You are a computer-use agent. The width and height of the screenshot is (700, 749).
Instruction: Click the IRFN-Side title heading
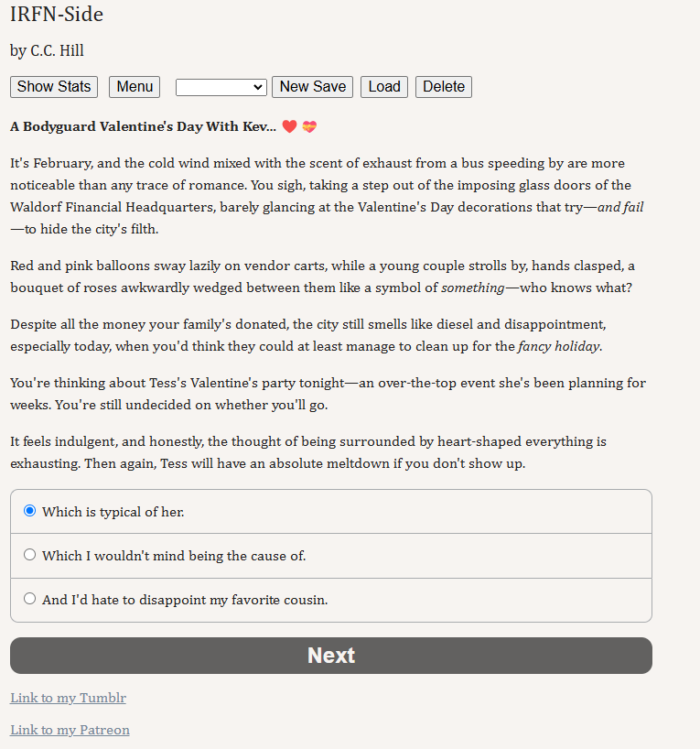(x=57, y=15)
